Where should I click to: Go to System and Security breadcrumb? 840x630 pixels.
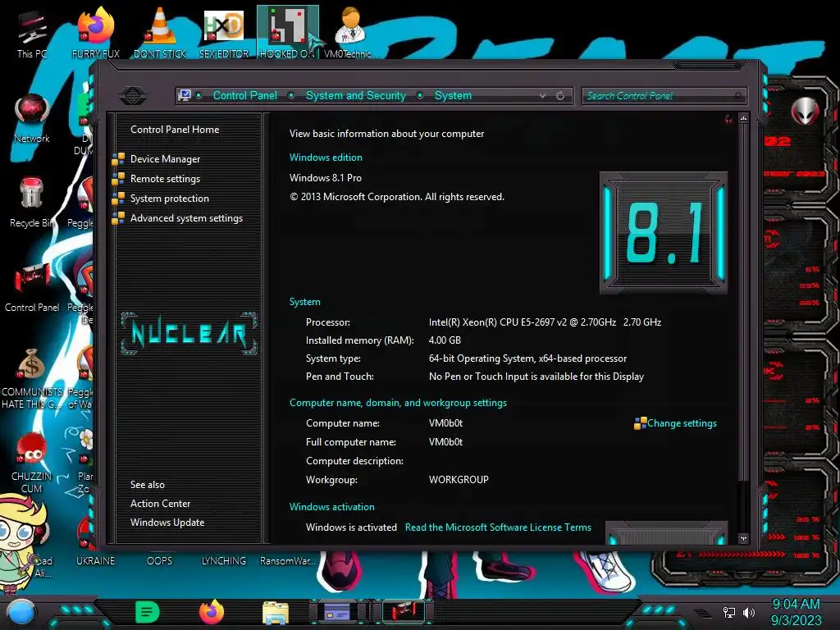[356, 95]
